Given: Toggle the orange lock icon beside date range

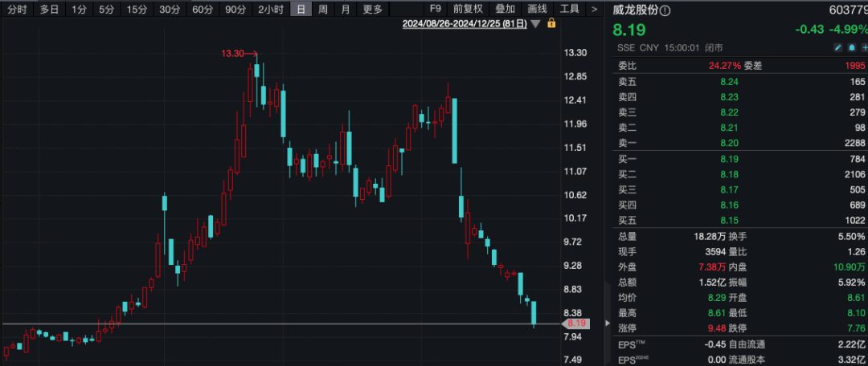Looking at the screenshot, I should pyautogui.click(x=551, y=24).
